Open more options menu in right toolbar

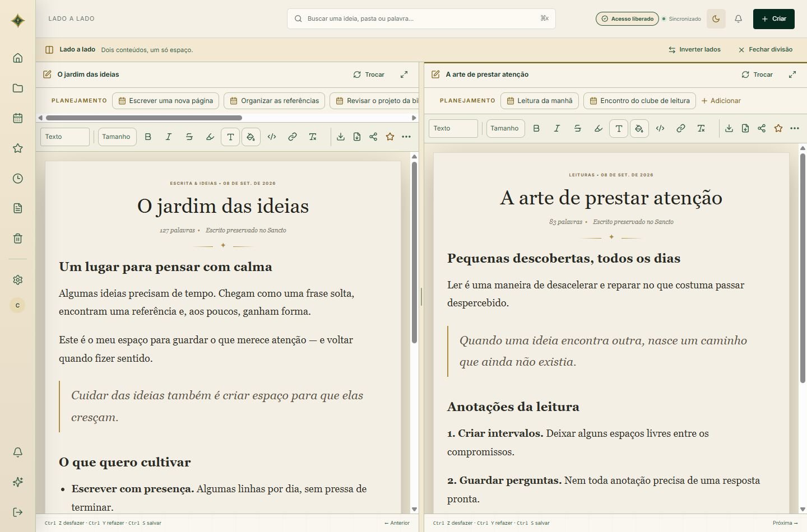[x=795, y=128]
